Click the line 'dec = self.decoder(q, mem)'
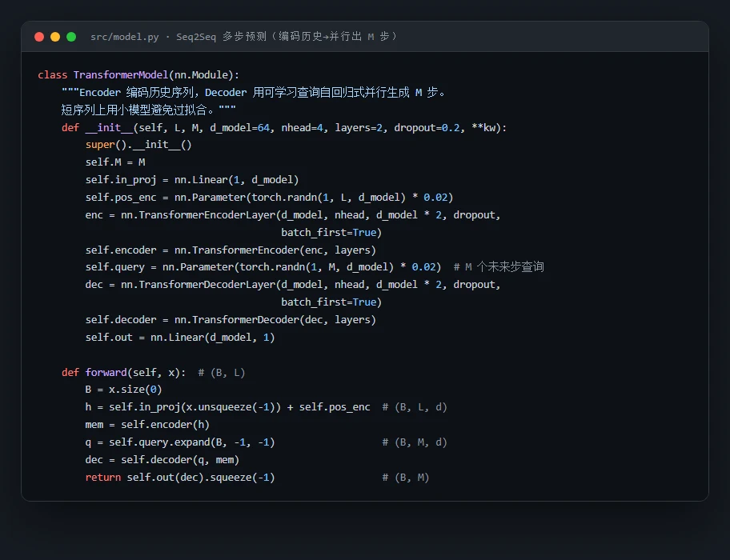The image size is (730, 560). click(x=162, y=460)
